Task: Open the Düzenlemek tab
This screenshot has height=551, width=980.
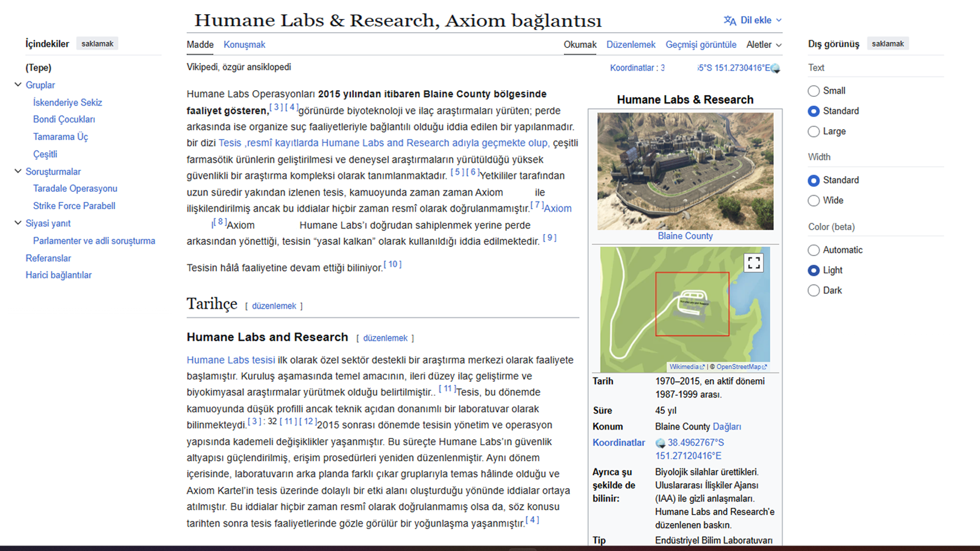Action: click(631, 45)
